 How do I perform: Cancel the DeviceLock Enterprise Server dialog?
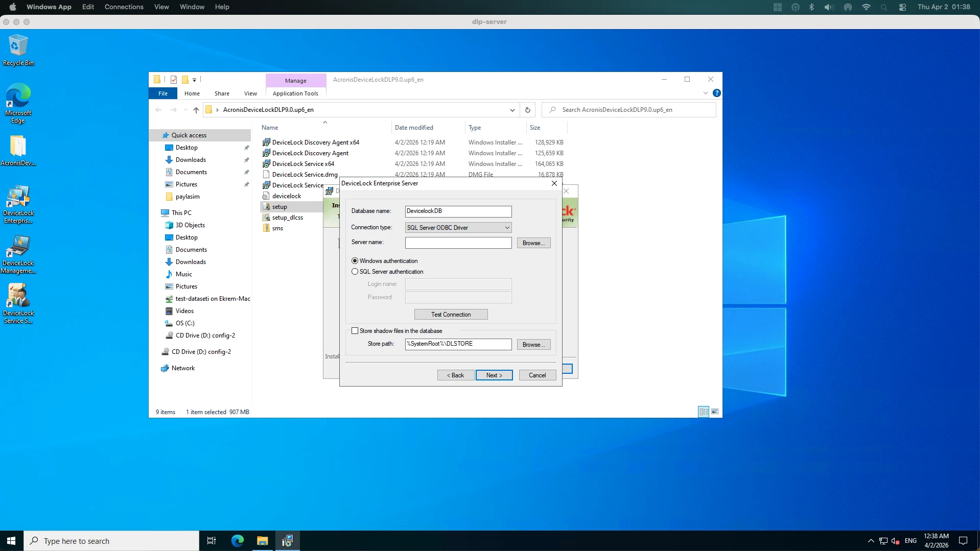point(538,375)
